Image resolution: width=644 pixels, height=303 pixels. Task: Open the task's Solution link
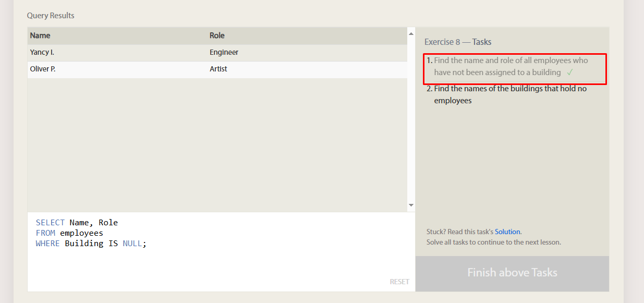[x=507, y=232]
